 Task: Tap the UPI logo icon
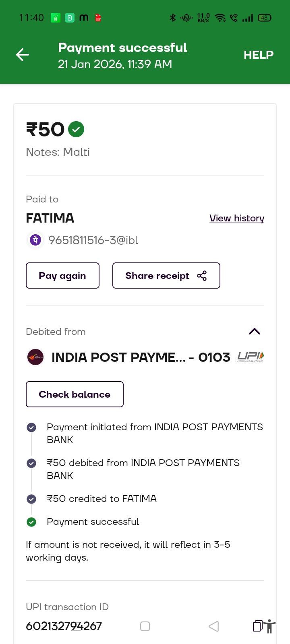[250, 357]
